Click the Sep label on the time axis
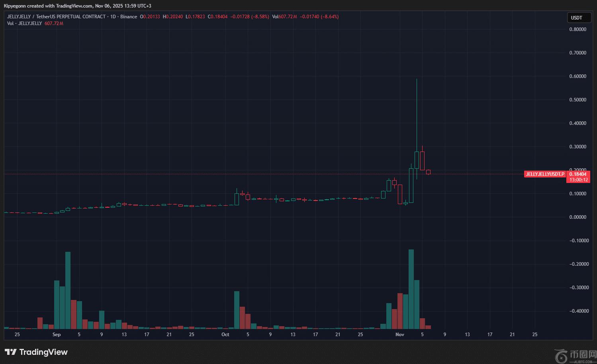The height and width of the screenshot is (364, 597). point(57,335)
